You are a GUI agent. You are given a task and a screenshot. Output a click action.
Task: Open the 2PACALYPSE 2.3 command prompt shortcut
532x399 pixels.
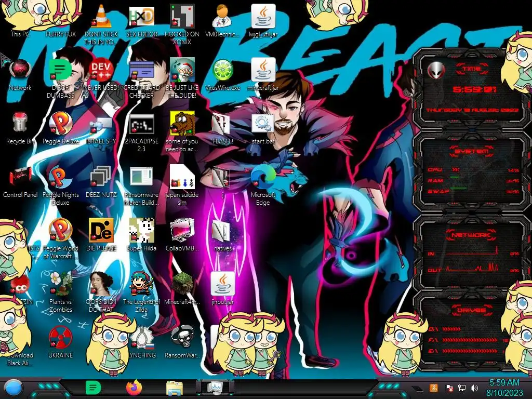click(141, 132)
